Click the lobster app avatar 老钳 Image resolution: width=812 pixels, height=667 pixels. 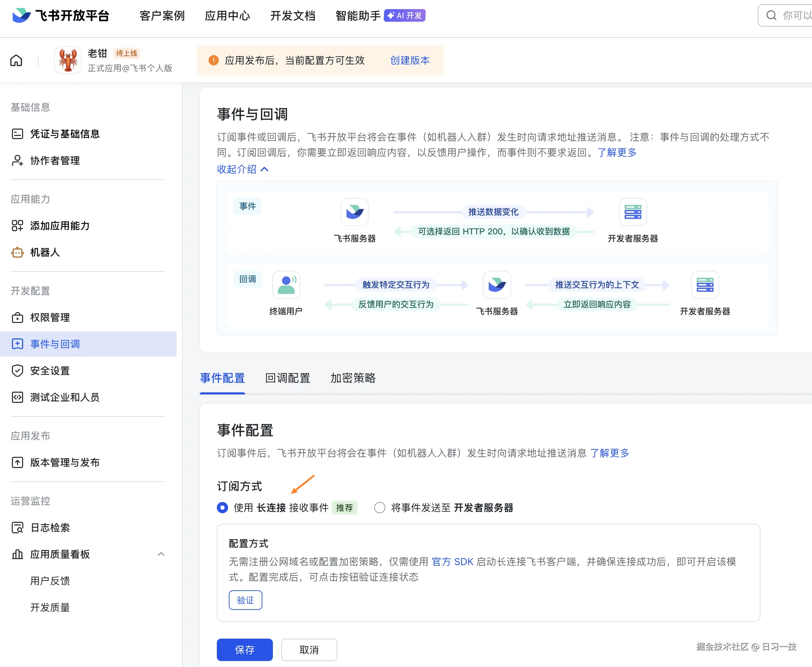[68, 60]
